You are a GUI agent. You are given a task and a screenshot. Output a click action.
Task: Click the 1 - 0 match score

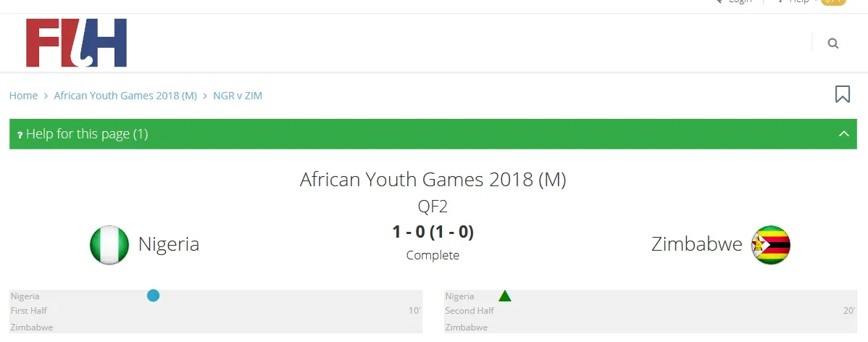(433, 232)
